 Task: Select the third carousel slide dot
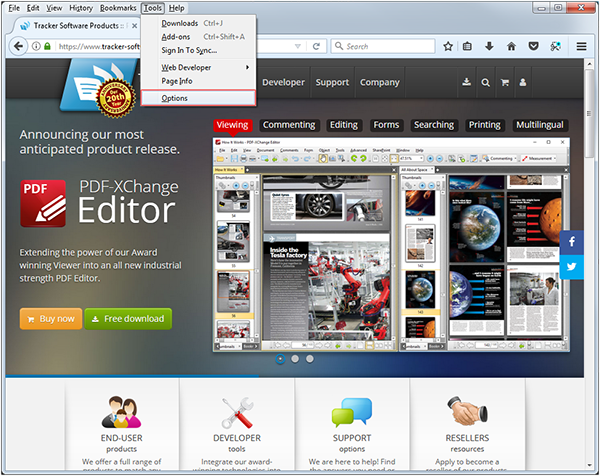[x=310, y=359]
